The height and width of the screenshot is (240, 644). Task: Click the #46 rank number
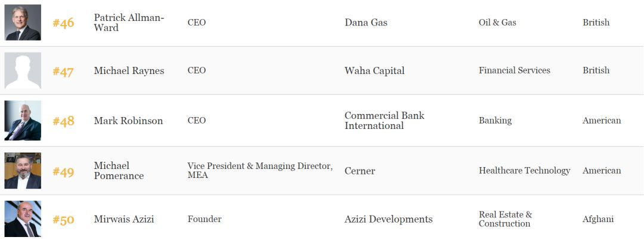63,23
